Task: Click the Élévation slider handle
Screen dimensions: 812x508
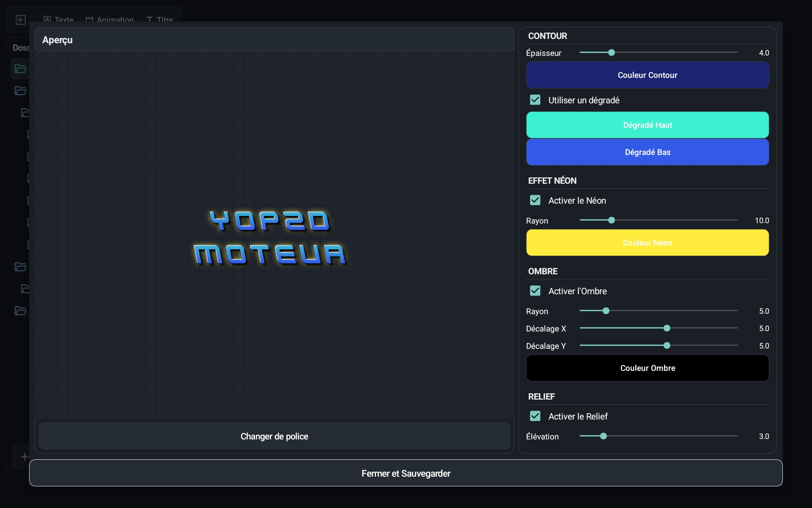Action: point(604,436)
